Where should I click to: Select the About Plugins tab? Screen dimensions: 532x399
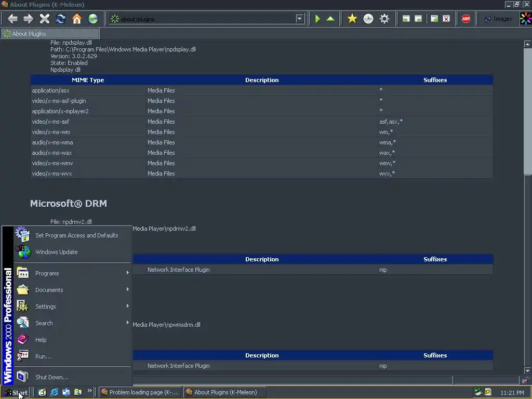50,34
